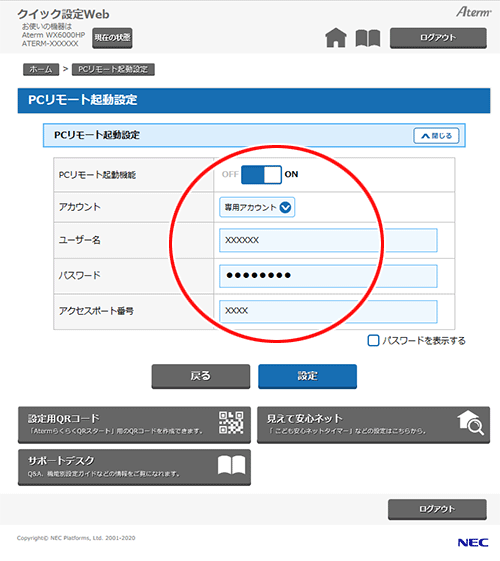Click the Aterm WX6000HP model text

tap(53, 35)
